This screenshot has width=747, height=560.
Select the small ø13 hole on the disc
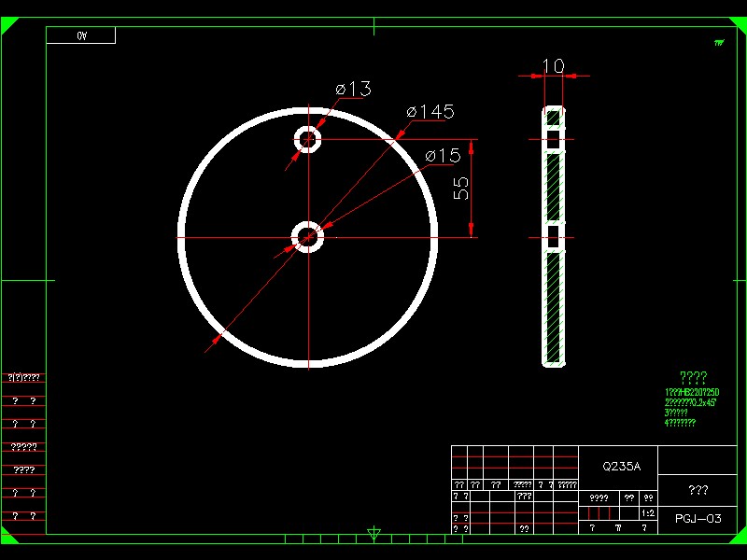click(307, 139)
